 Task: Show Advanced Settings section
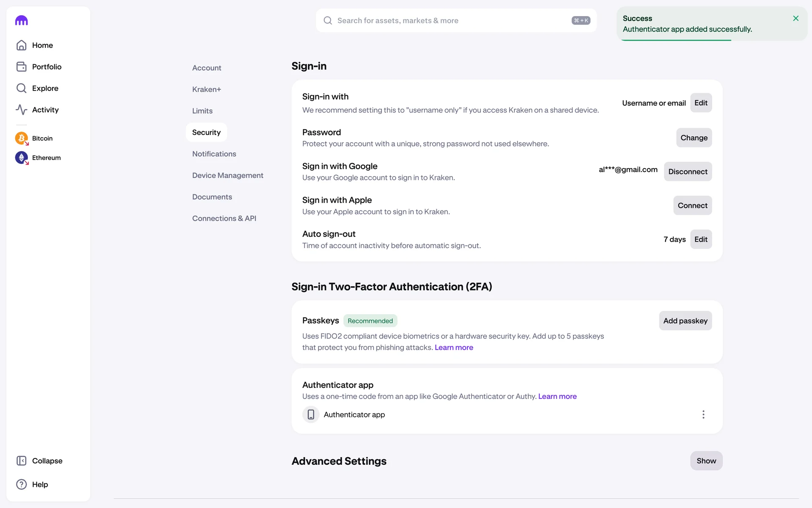pos(706,461)
